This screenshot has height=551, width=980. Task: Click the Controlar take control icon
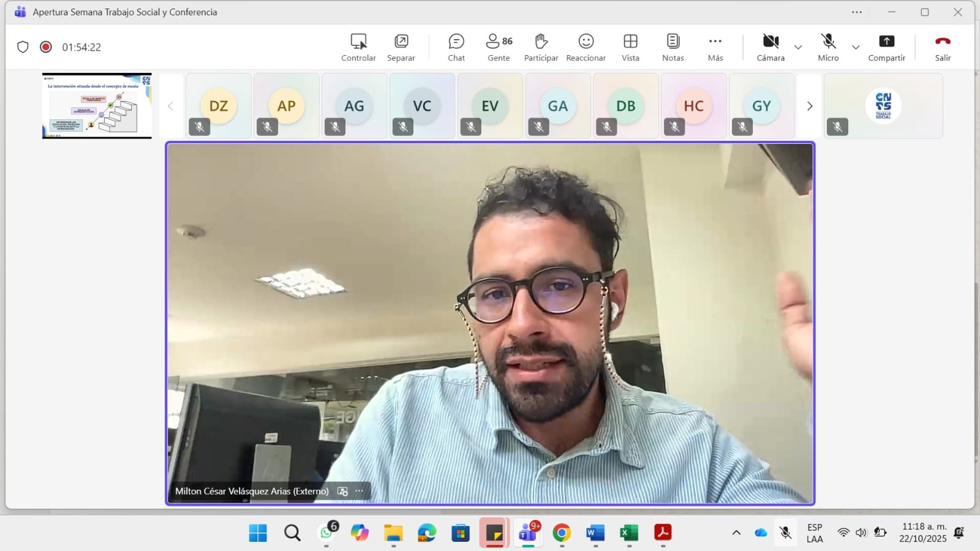358,48
